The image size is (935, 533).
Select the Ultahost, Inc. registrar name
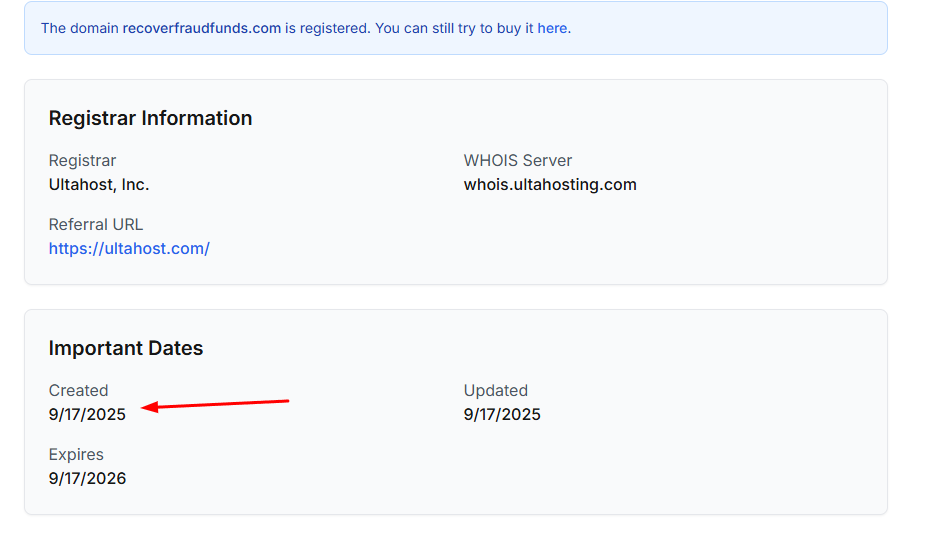point(99,184)
